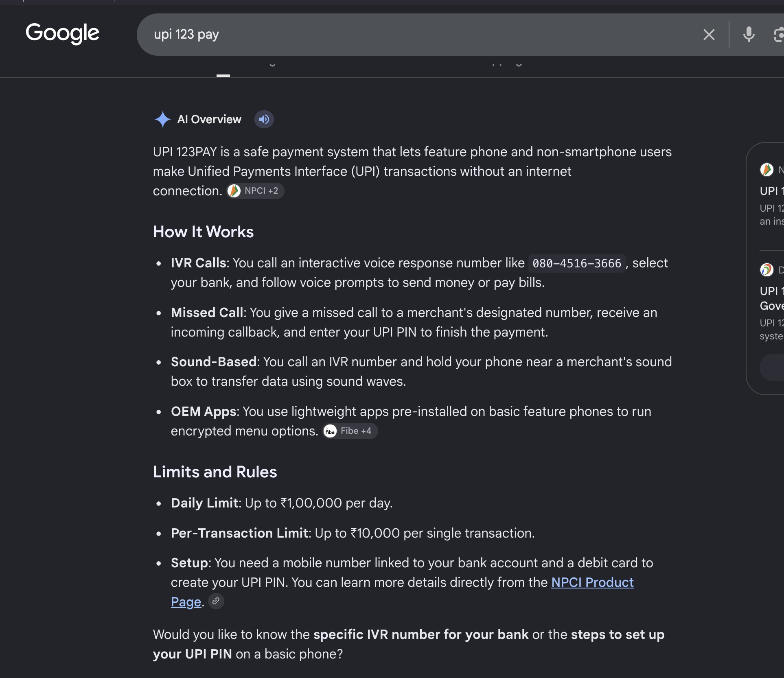Open the 'NPCI +2' source chip
Viewport: 784px width, 678px height.
[x=255, y=191]
